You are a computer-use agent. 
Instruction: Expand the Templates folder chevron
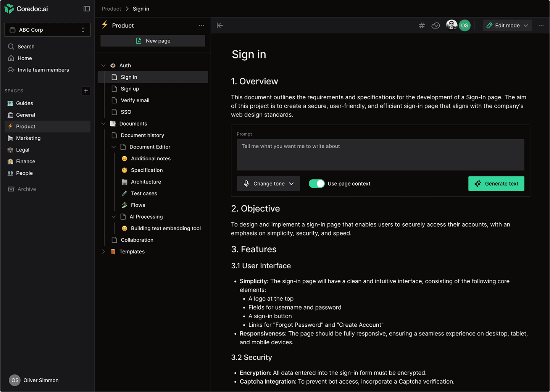[103, 252]
